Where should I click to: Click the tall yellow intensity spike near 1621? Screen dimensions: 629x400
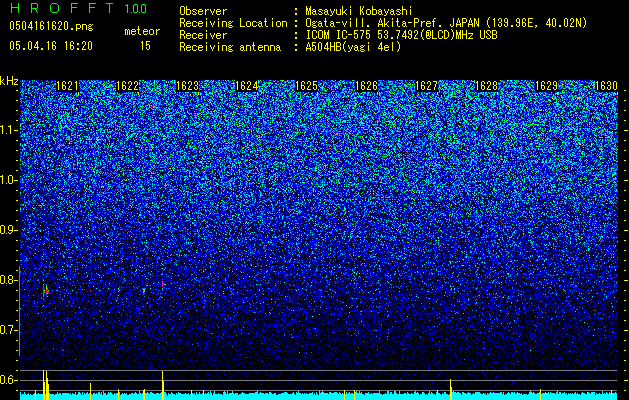44,385
